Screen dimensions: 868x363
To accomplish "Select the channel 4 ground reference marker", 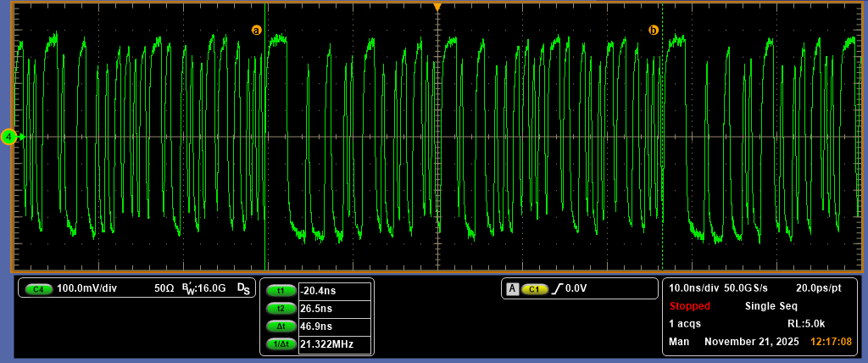I will (x=9, y=137).
